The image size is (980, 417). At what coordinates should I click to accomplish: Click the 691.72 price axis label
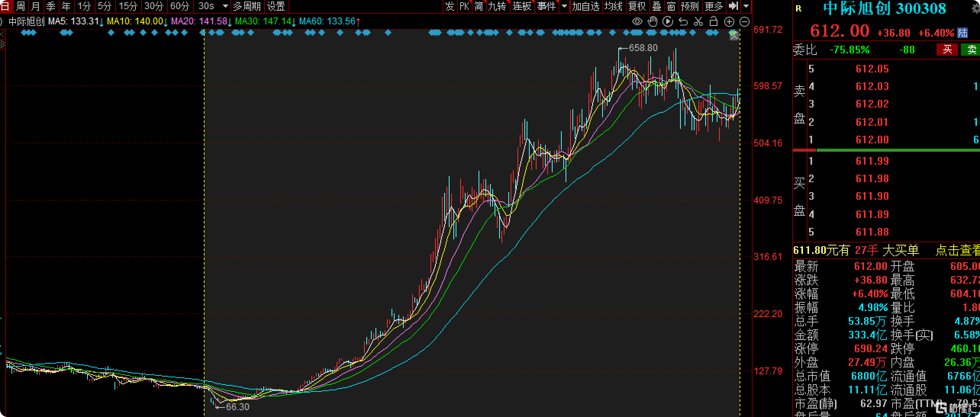tap(768, 29)
